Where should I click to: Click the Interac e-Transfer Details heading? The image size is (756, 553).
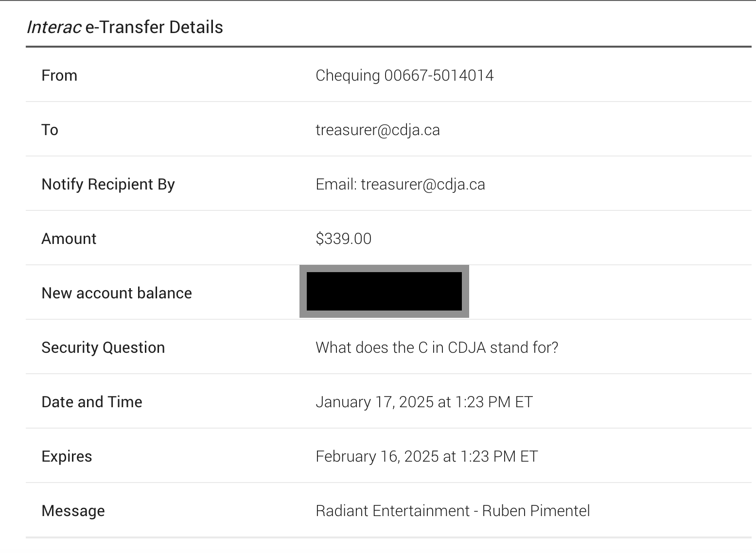[124, 27]
